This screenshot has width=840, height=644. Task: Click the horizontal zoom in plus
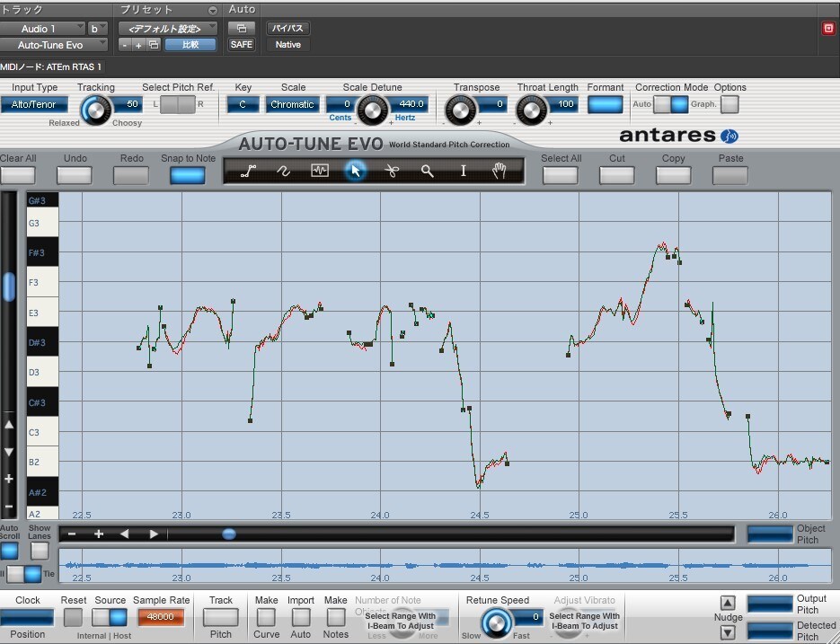coord(99,534)
